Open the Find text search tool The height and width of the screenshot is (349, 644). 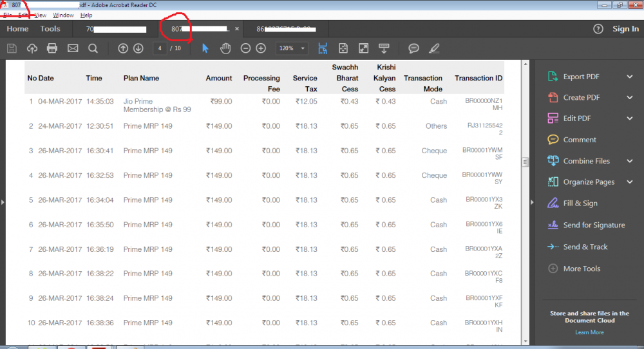[93, 48]
